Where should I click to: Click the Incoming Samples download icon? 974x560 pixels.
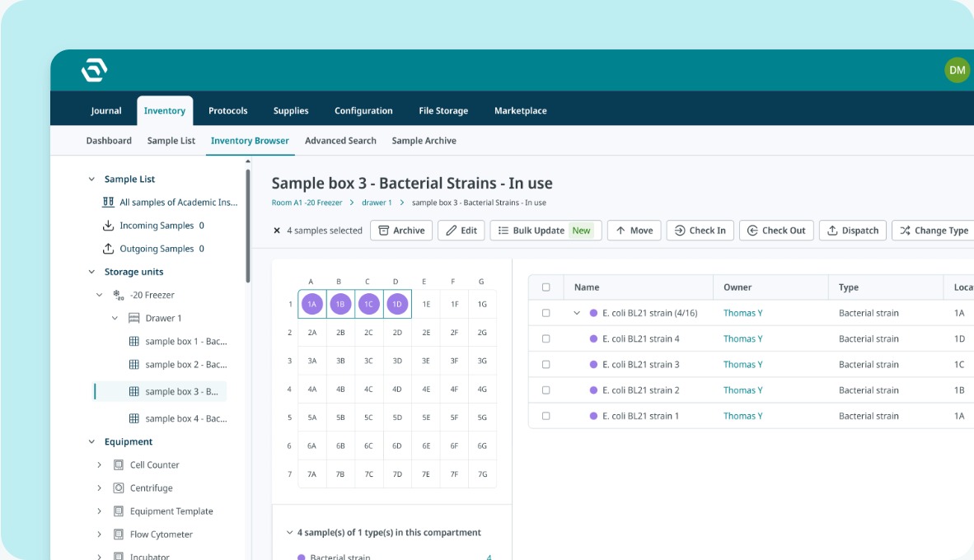(108, 226)
